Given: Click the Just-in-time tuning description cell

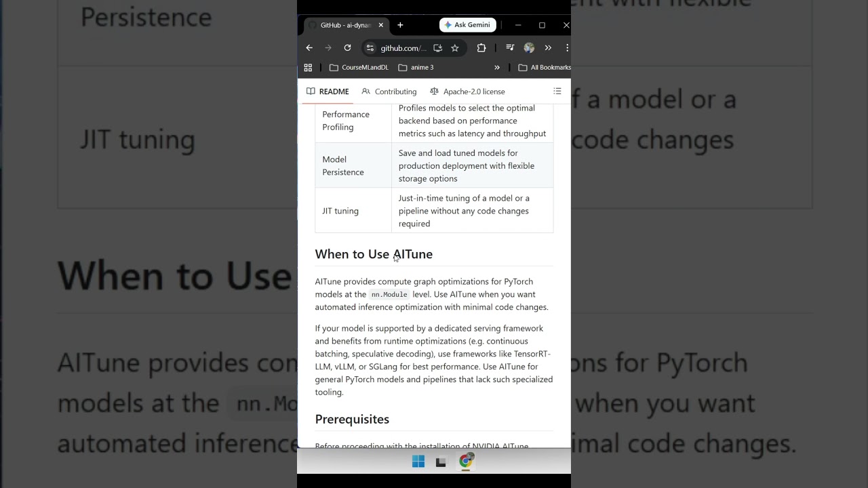Looking at the screenshot, I should coord(473,211).
